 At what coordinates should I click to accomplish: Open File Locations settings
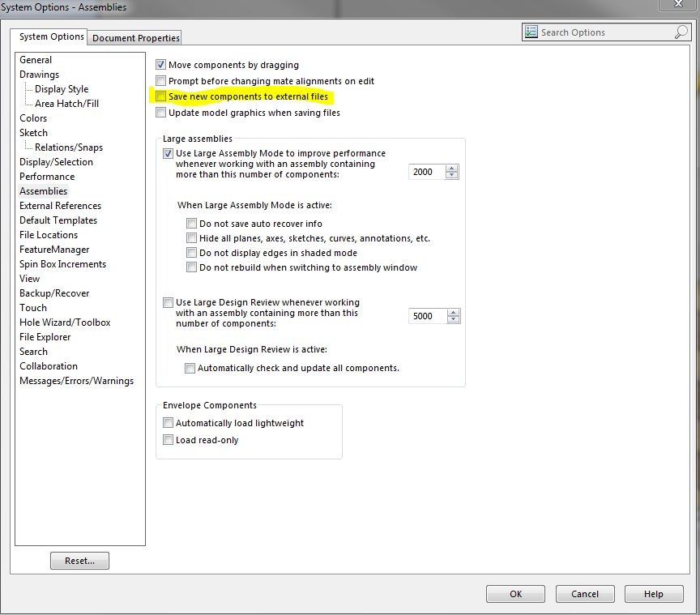[49, 235]
